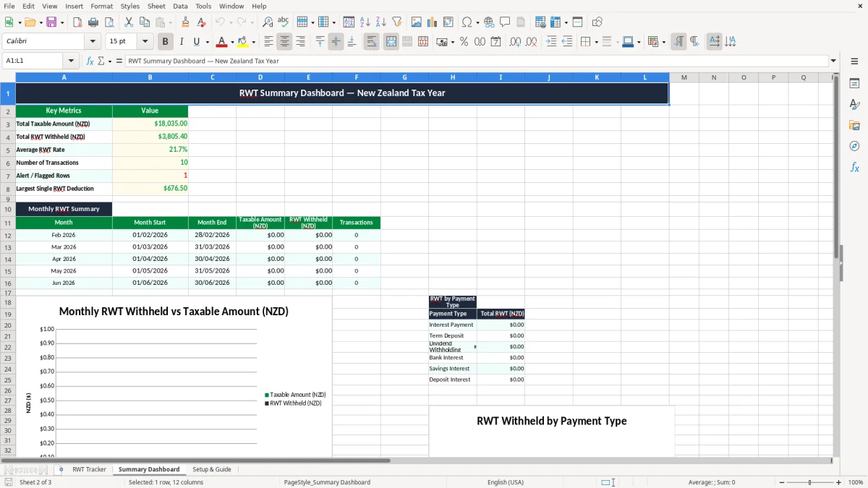Click English (USA) language status field
868x488 pixels.
tap(506, 482)
